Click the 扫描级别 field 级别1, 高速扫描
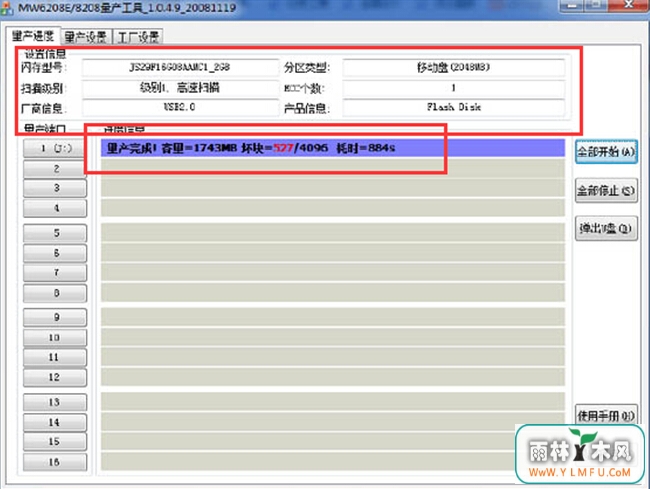 click(x=180, y=88)
